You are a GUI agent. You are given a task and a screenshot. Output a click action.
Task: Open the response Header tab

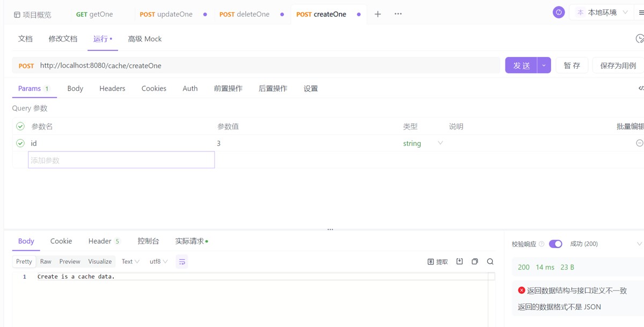click(x=104, y=241)
